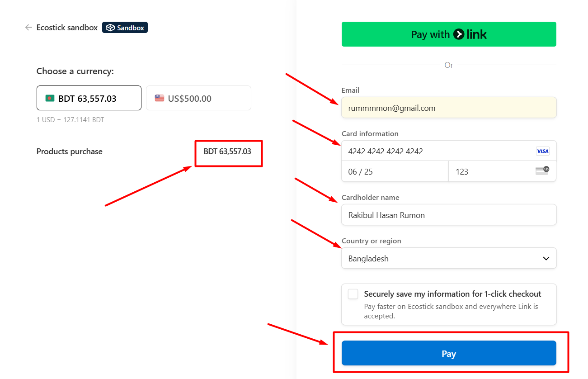Select the US$500.00 currency option

[198, 98]
